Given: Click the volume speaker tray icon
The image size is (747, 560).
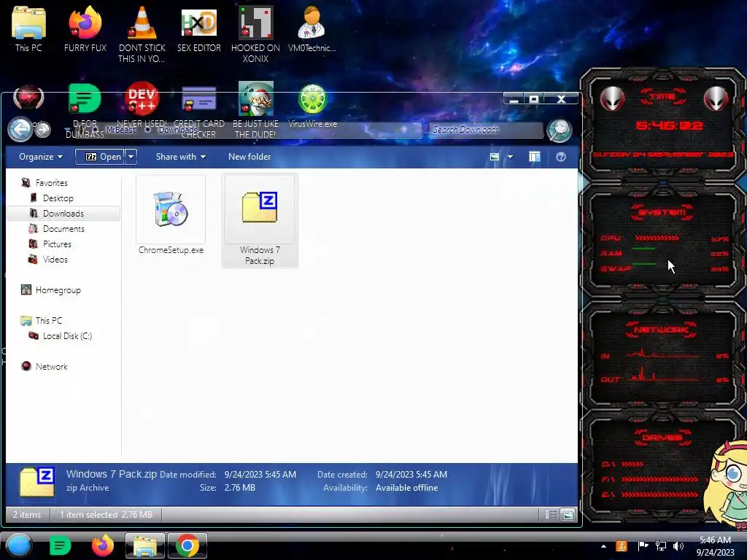Looking at the screenshot, I should point(678,545).
